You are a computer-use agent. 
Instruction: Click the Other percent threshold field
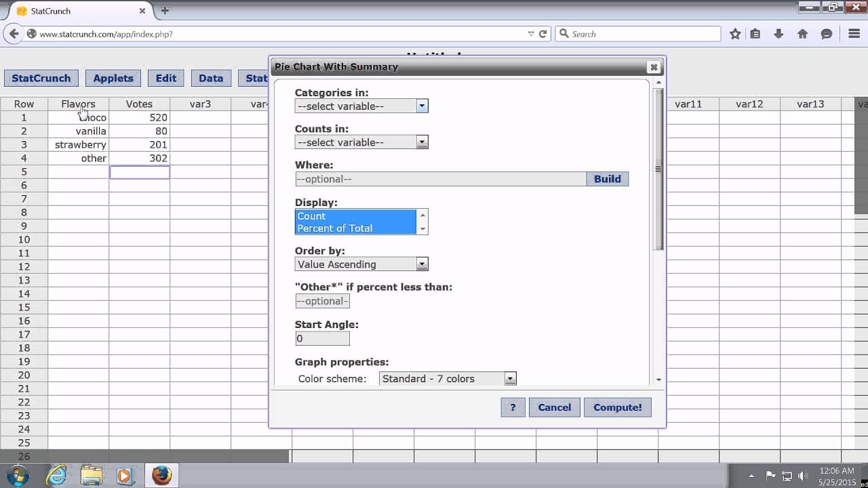pyautogui.click(x=322, y=301)
